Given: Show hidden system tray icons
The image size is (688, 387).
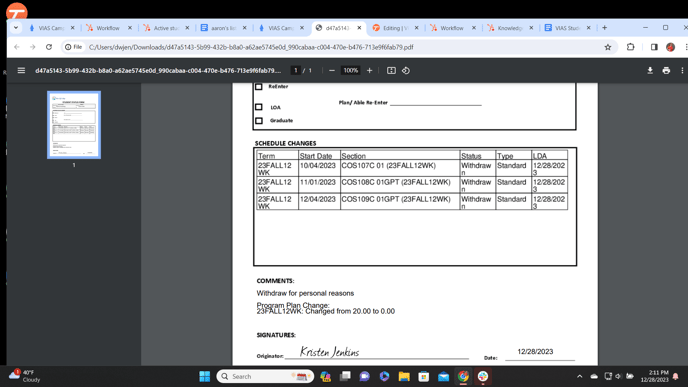Looking at the screenshot, I should click(580, 376).
